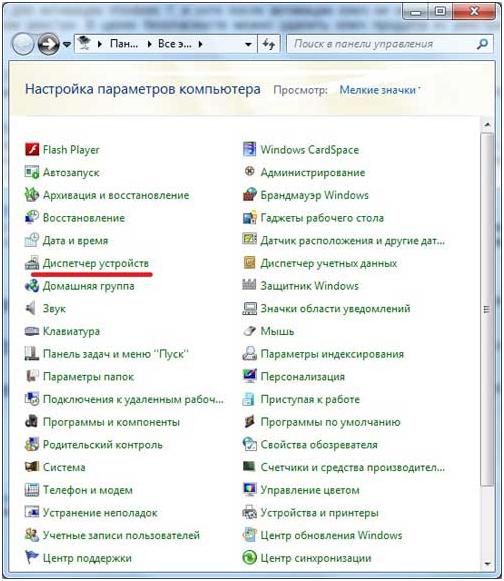Open the Значки области уведомлений link
This screenshot has width=504, height=581.
pyautogui.click(x=335, y=308)
